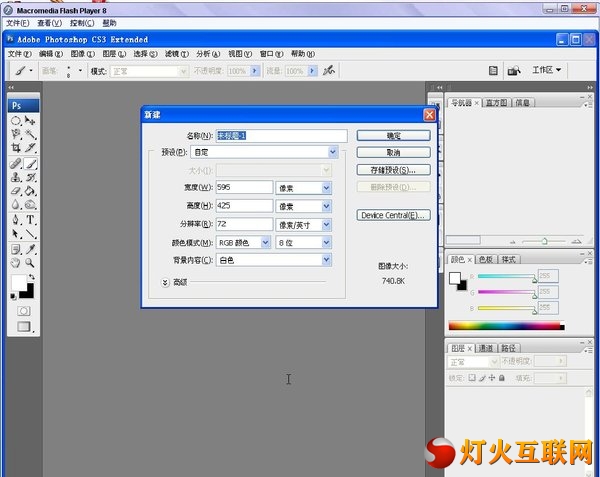
Task: Click the Resolution value field
Action: pyautogui.click(x=245, y=224)
